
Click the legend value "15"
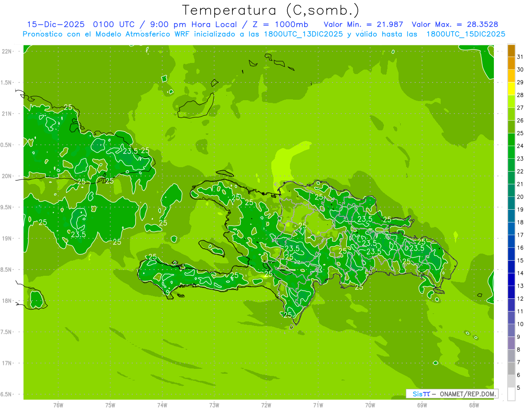coord(520,261)
